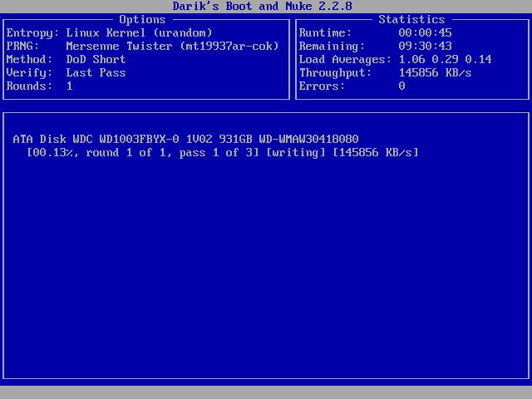
Task: Click the 00.13% progress indicator
Action: click(x=53, y=153)
